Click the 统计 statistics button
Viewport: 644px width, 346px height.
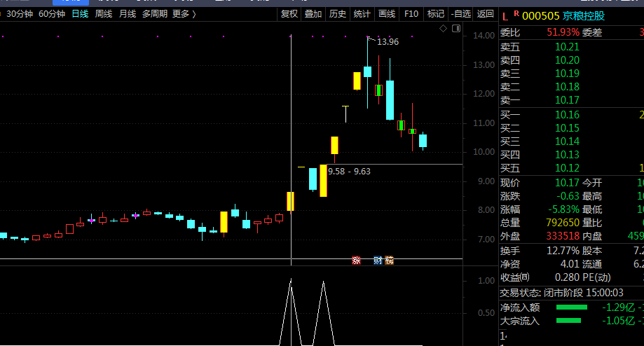click(362, 14)
